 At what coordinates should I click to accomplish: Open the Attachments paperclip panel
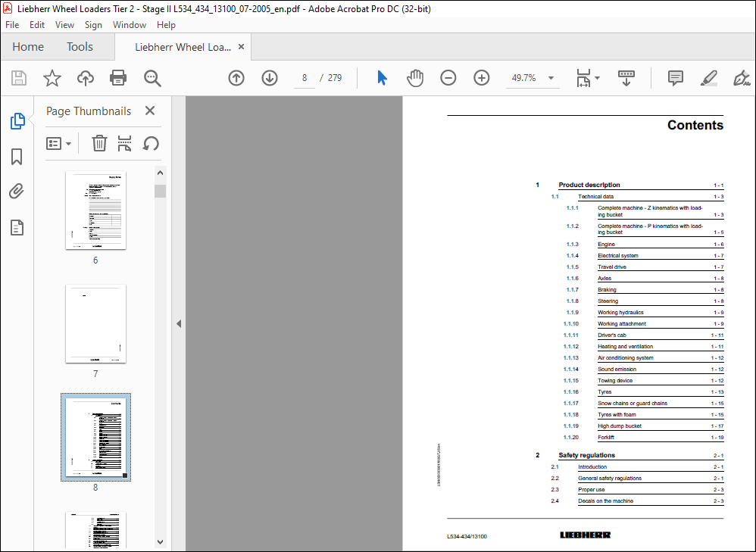click(x=17, y=192)
